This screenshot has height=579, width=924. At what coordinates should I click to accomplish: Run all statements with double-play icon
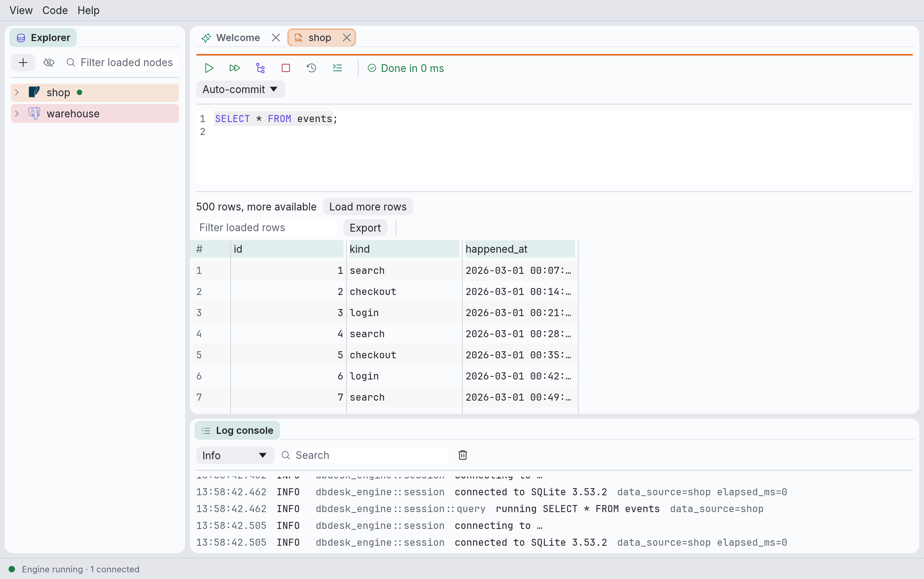[x=235, y=68]
